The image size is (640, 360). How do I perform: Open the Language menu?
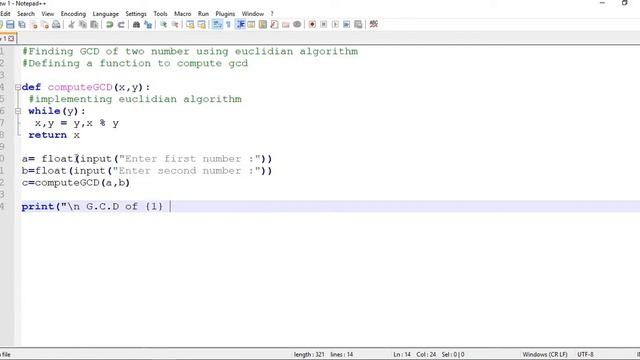[x=105, y=14]
